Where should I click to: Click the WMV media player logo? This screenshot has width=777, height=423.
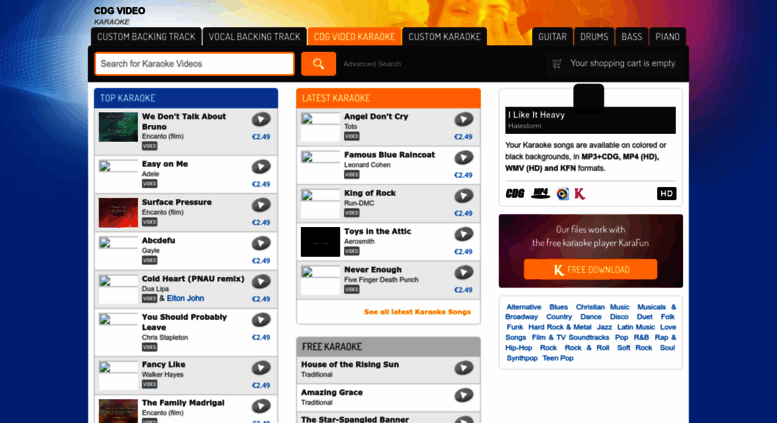tap(562, 194)
